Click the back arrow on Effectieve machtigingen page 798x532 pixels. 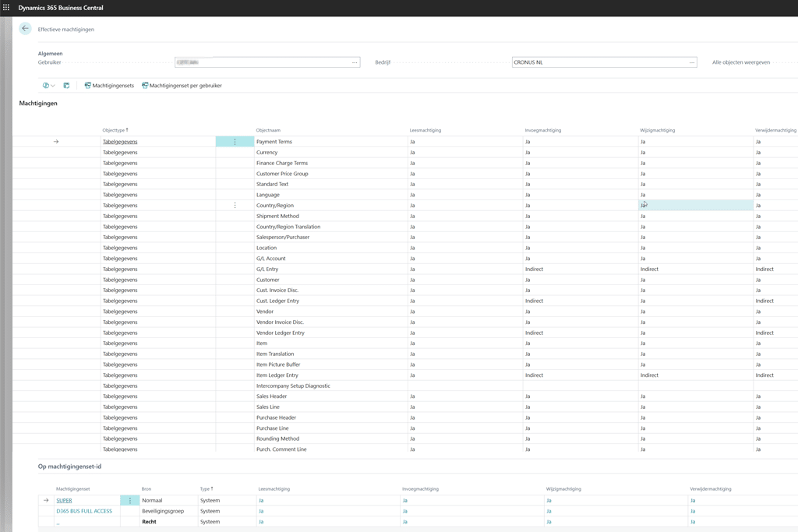[x=24, y=28]
